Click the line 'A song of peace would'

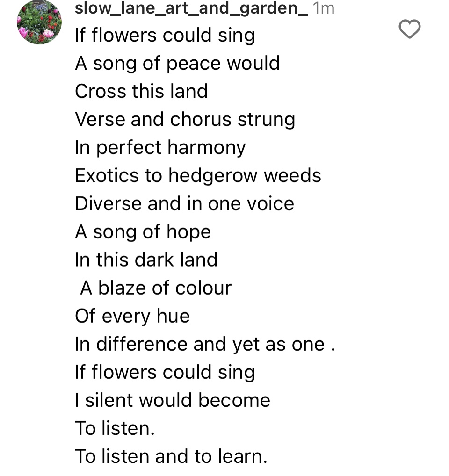(177, 64)
